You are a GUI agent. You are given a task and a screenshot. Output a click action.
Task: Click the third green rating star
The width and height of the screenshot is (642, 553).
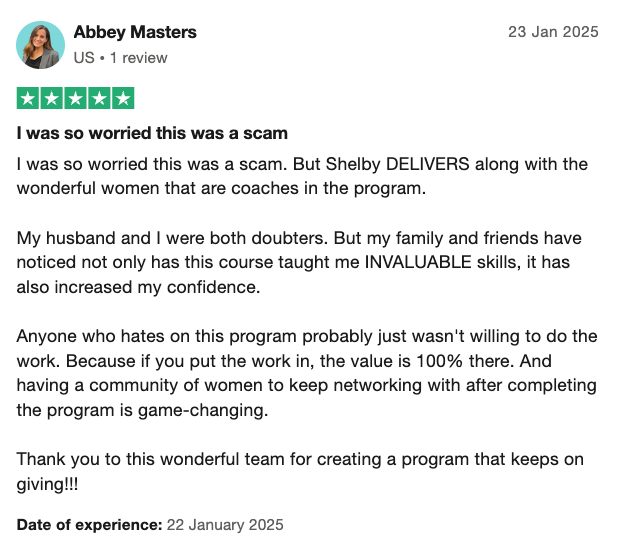pos(75,98)
